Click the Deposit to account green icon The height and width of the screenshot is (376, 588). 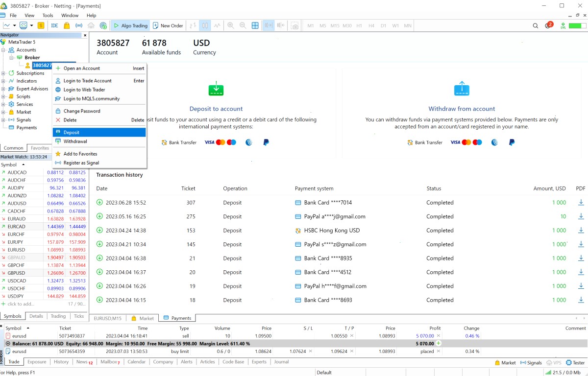[x=216, y=89]
